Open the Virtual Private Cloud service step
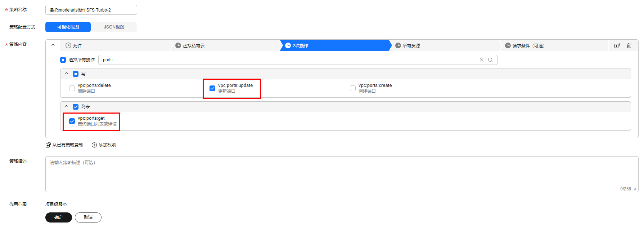The width and height of the screenshot is (644, 229). pos(226,45)
